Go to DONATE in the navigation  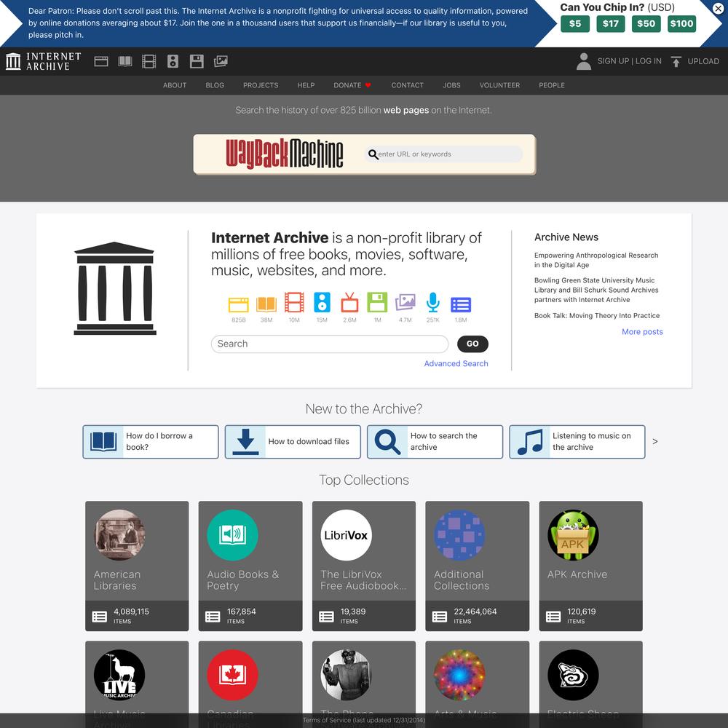352,85
